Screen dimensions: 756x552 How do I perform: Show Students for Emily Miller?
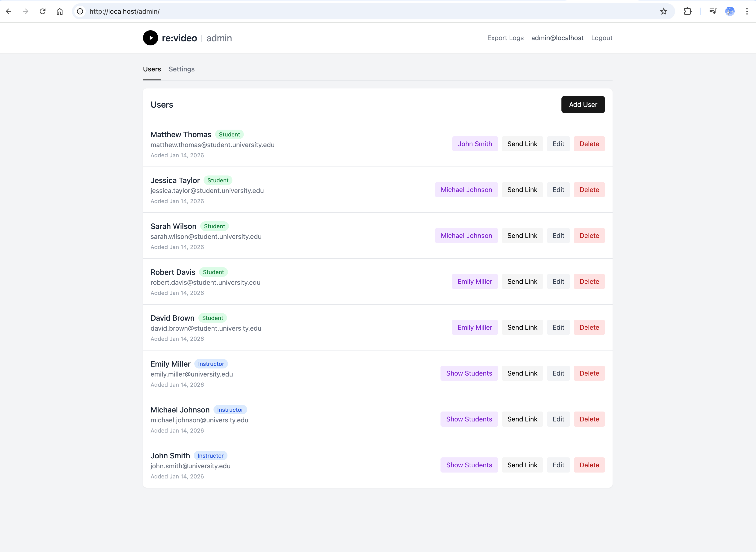(469, 373)
